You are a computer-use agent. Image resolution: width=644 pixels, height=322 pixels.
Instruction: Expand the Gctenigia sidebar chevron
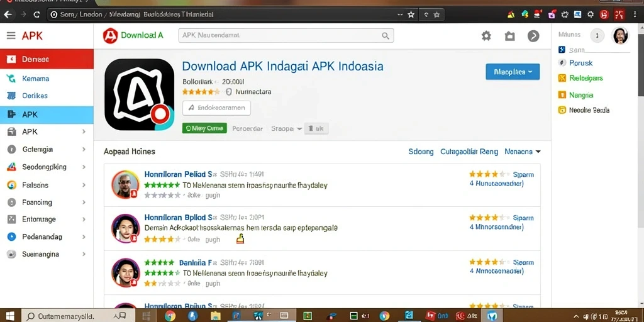(x=84, y=150)
